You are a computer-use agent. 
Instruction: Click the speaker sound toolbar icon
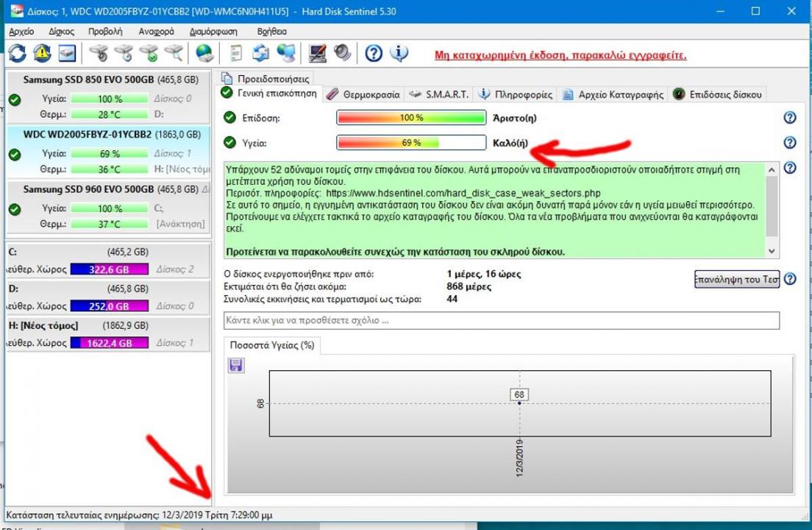[342, 53]
